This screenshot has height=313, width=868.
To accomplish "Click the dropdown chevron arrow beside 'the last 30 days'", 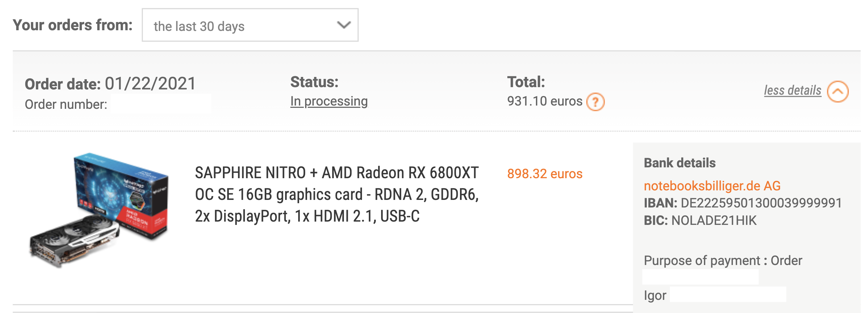I will point(344,25).
